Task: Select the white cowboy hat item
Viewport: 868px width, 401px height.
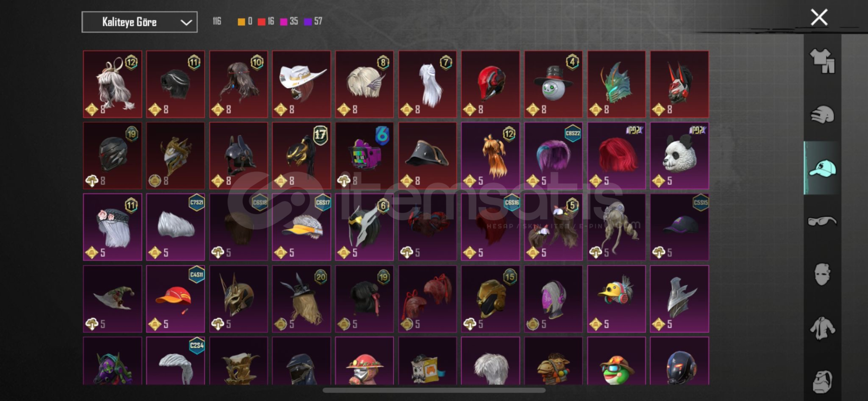Action: point(302,84)
